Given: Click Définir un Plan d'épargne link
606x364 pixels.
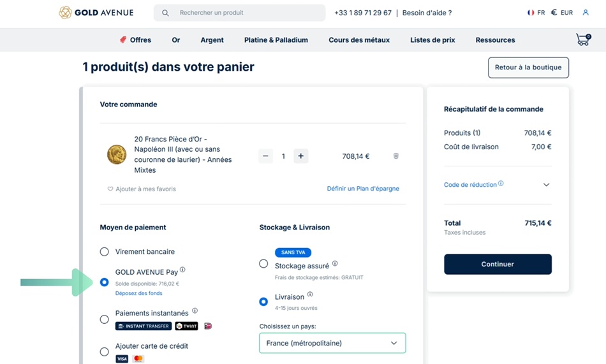Looking at the screenshot, I should click(x=363, y=189).
